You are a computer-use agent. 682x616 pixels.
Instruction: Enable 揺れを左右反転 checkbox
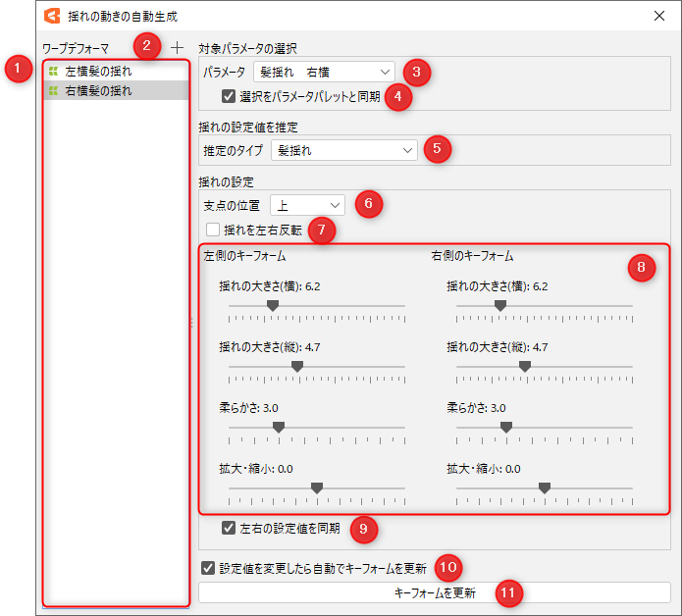pos(213,230)
